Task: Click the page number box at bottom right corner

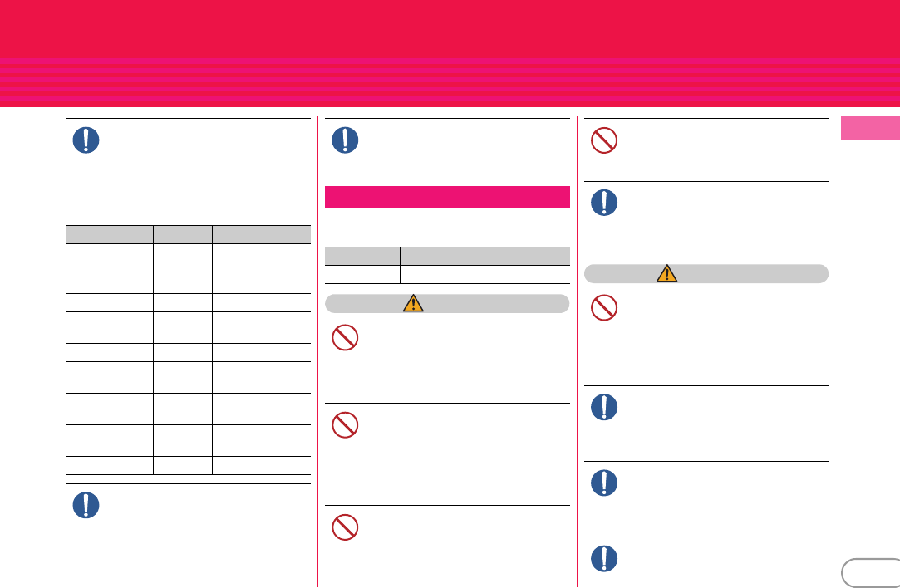Action: [871, 573]
